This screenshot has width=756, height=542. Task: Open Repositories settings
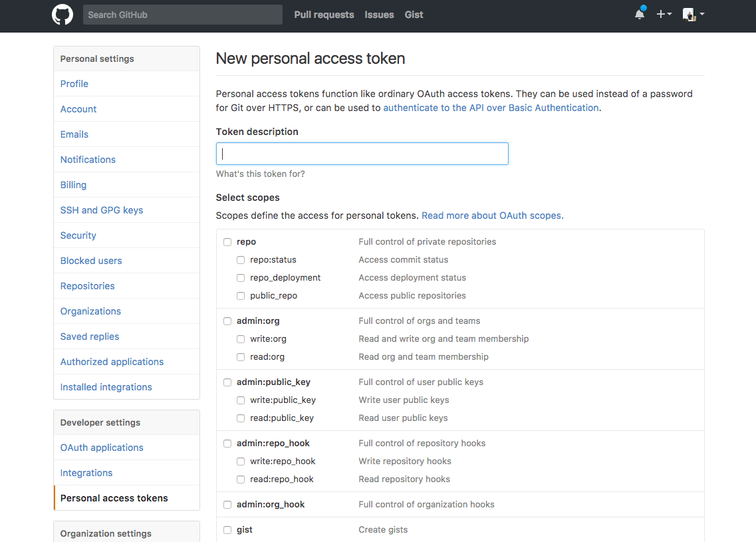[x=127, y=286]
